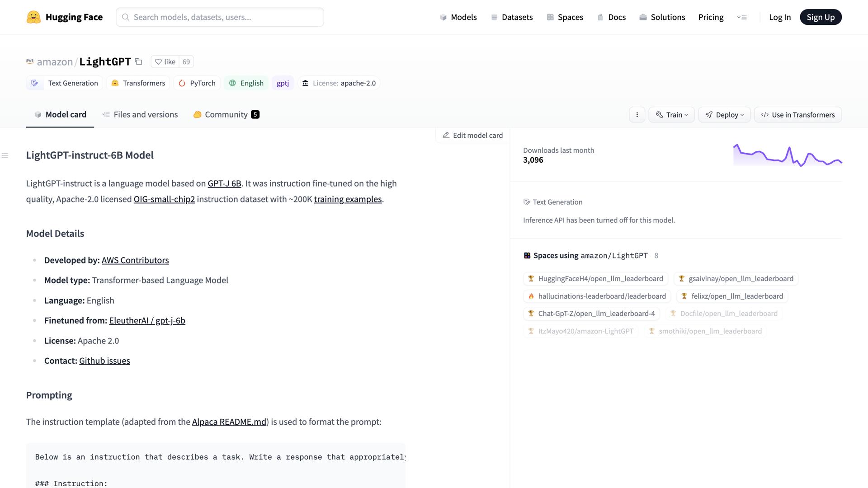Click the AWS amazon organization avatar
868x488 pixels.
point(30,61)
